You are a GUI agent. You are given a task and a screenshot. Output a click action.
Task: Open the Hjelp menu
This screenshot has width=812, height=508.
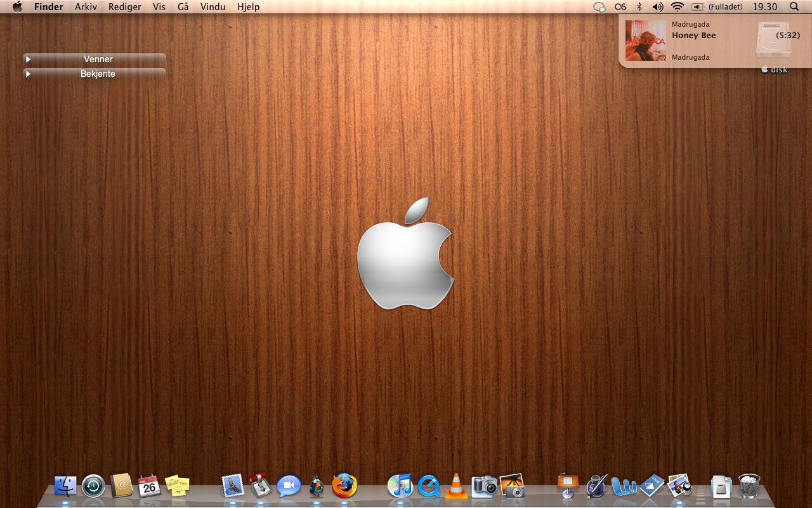point(249,7)
